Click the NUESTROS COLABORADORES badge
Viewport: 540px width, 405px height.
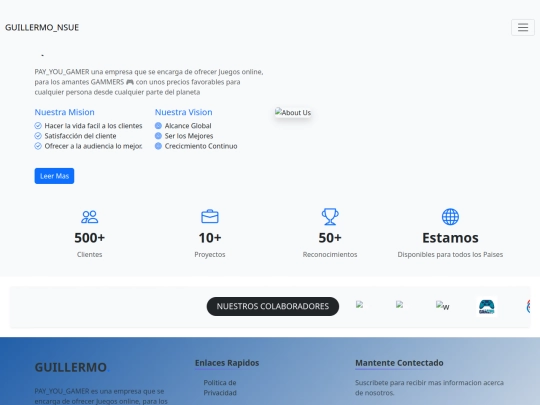(273, 306)
